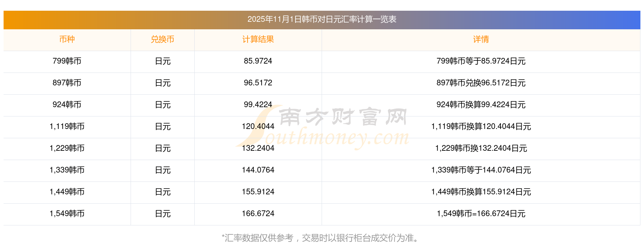Select the 1,449韩币 currency cell
The image size is (644, 249).
point(67,192)
